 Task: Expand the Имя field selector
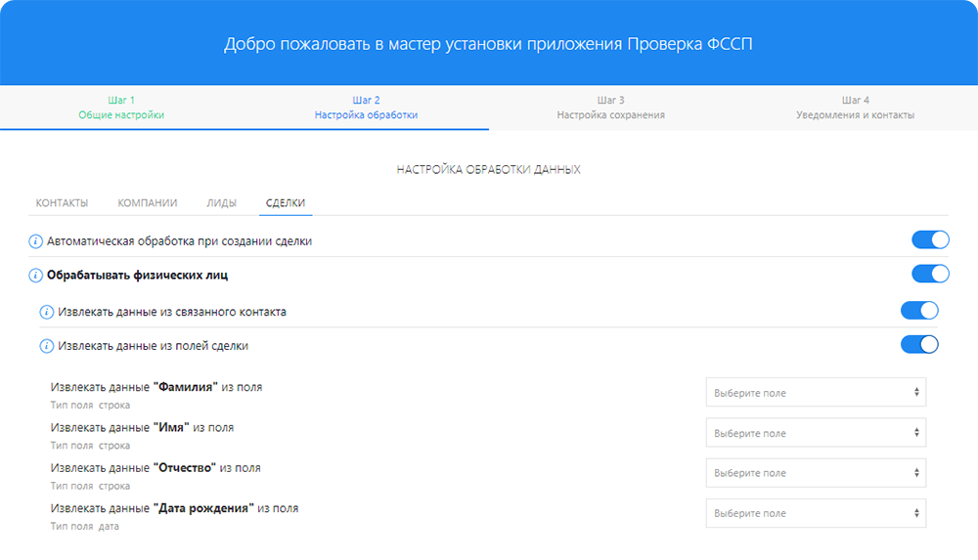(x=816, y=433)
